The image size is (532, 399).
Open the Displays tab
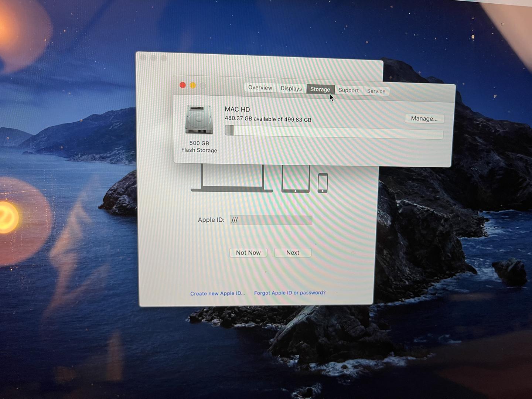(291, 88)
